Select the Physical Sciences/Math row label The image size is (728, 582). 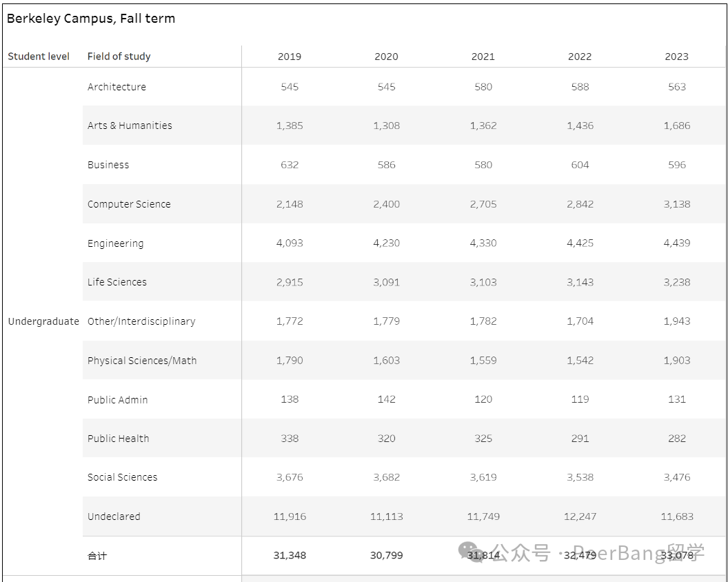click(142, 361)
